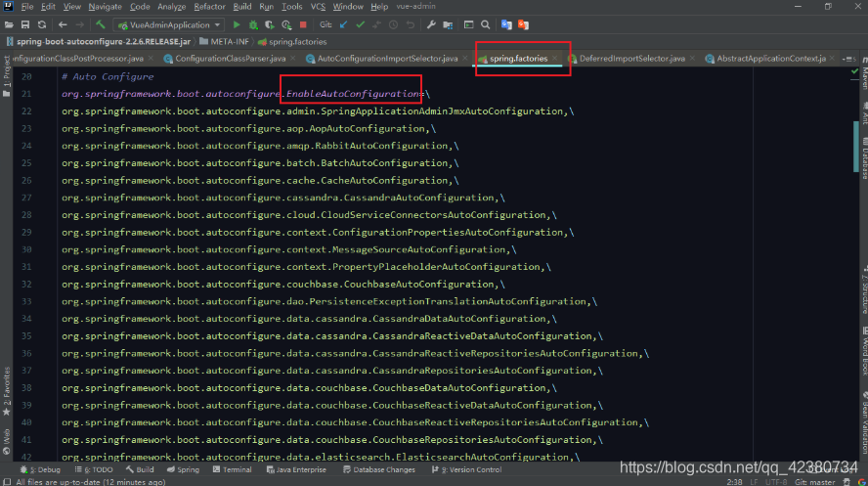Screen dimensions: 868x486
Task: Open the Terminal tool window
Action: [x=232, y=469]
